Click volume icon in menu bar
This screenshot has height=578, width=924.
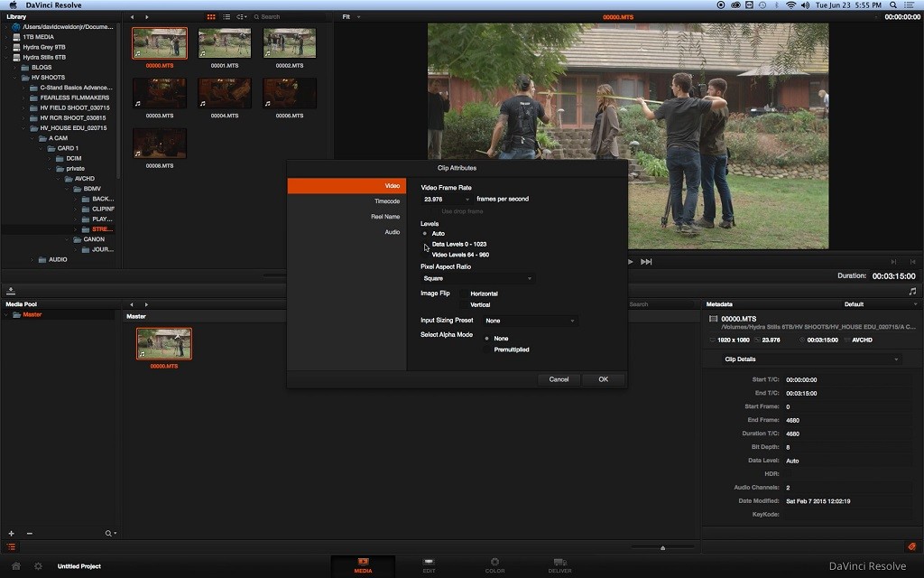coord(805,5)
